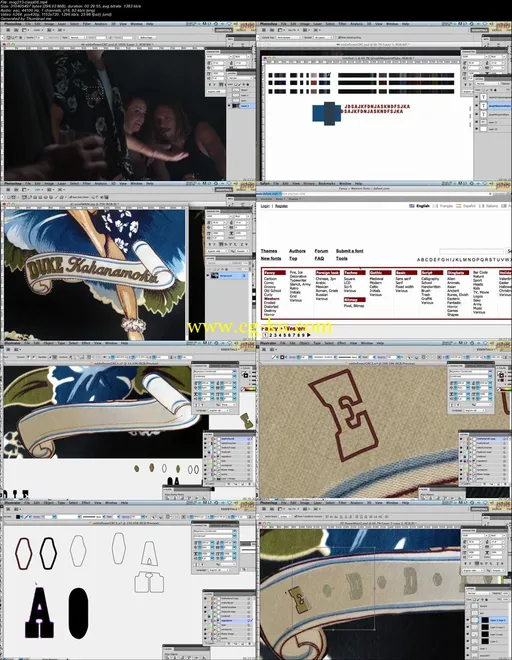Viewport: 512px width, 660px height.
Task: Click the Register link on the dafont page
Action: click(281, 206)
